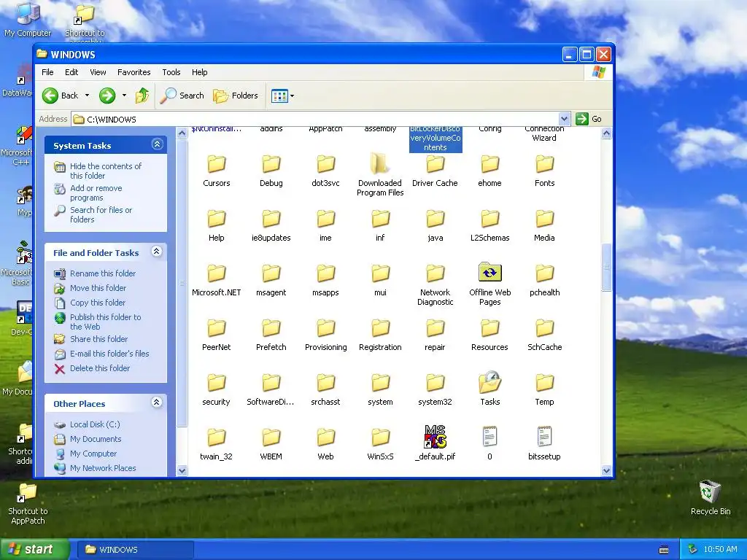Select the pchealth folder

(544, 279)
